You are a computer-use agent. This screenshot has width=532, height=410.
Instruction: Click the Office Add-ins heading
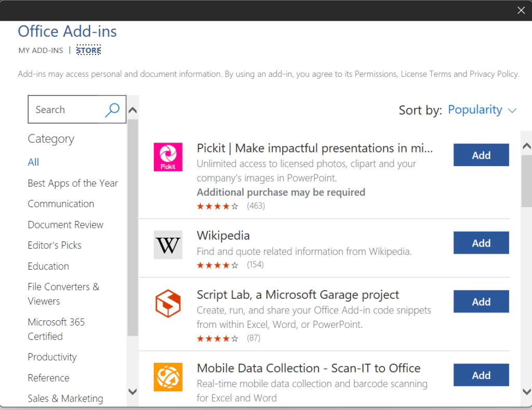(67, 32)
